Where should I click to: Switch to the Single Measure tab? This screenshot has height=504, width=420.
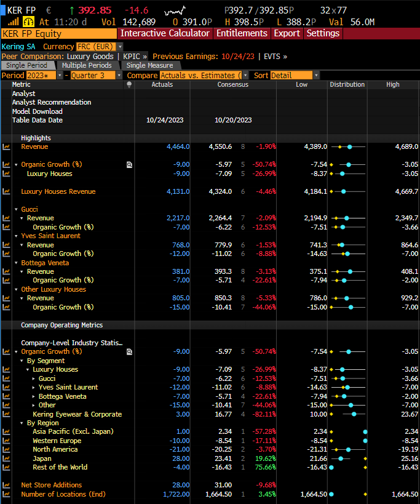point(149,66)
